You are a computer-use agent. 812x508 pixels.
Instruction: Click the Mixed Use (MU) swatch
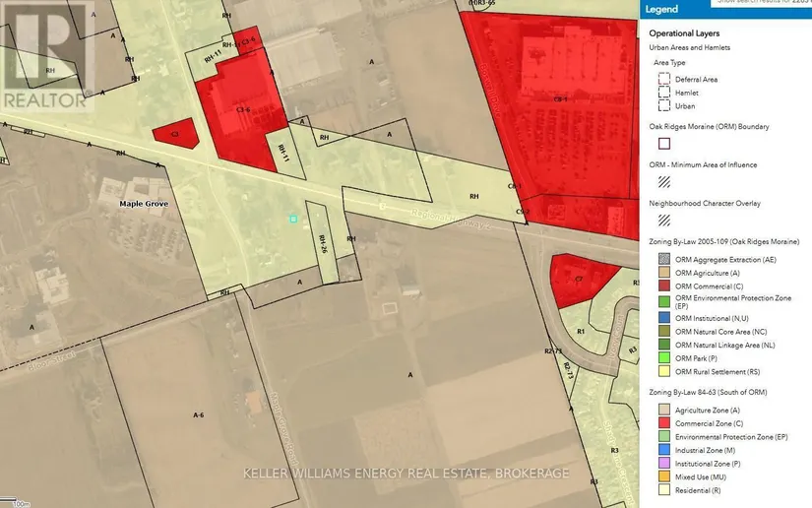[x=664, y=476]
